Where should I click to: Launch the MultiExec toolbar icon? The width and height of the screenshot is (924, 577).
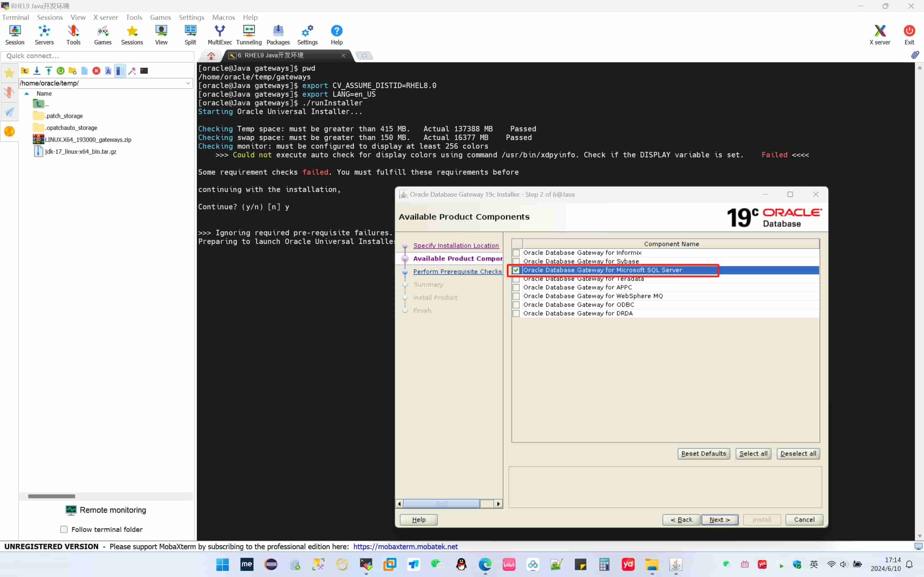click(220, 35)
